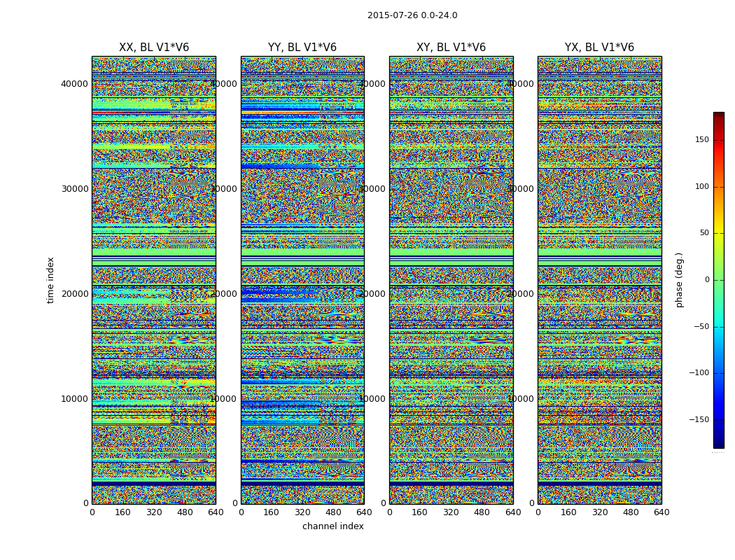The height and width of the screenshot is (560, 735).
Task: Click the 160 x-tick under YY plot
Action: pyautogui.click(x=272, y=512)
